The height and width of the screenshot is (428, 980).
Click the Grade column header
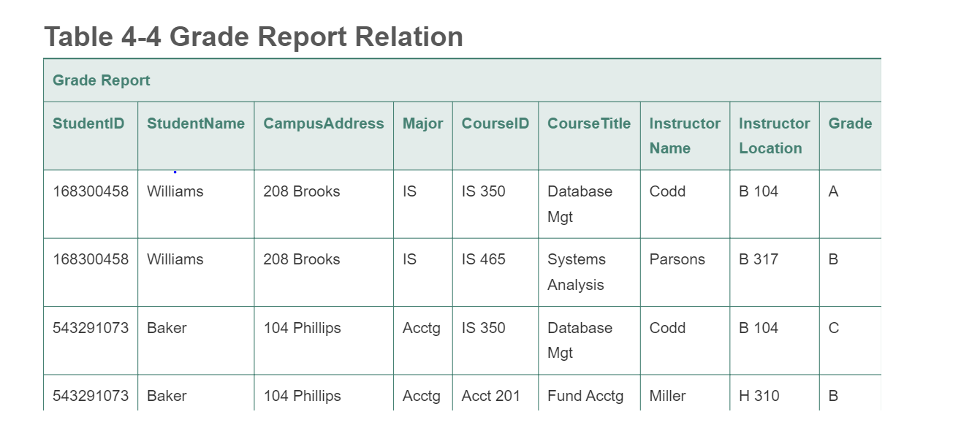tap(850, 123)
